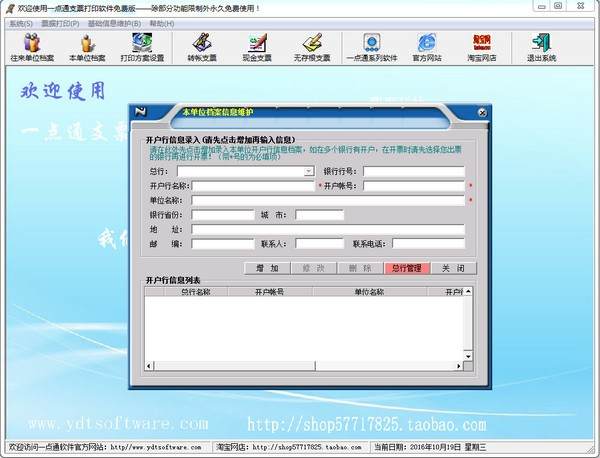The image size is (600, 458).
Task: Click the dialog logo icon beside 本单位档案信息维护
Action: (140, 112)
